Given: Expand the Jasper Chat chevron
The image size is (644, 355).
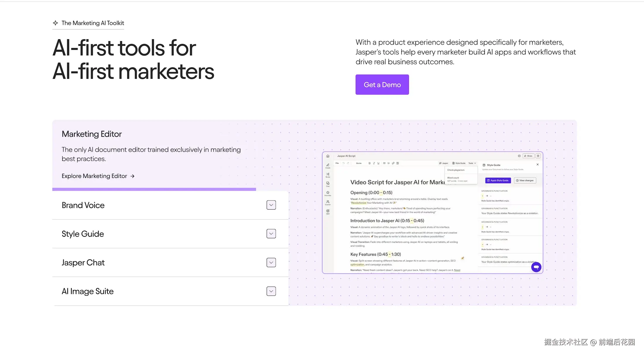Looking at the screenshot, I should (271, 263).
